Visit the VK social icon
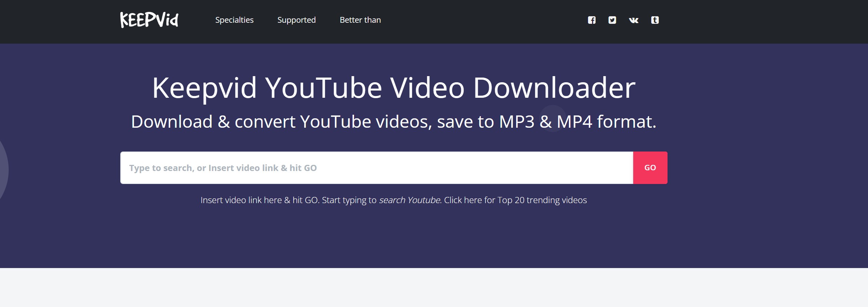Screen dimensions: 868x307 point(634,20)
